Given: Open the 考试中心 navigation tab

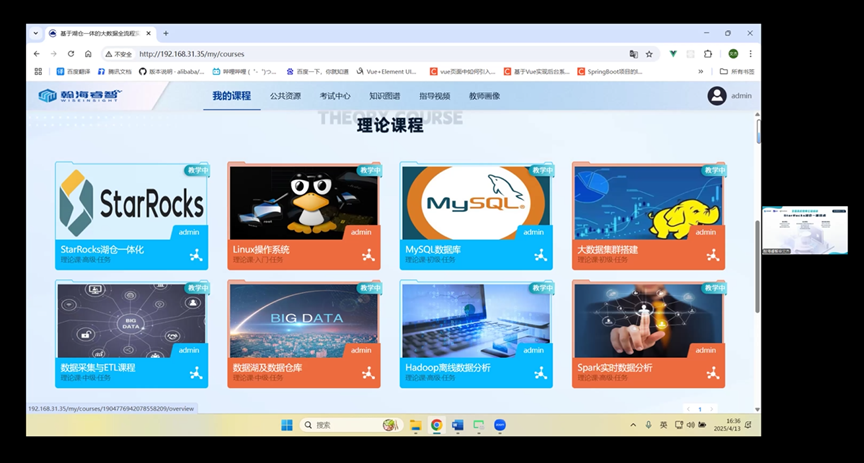Looking at the screenshot, I should (x=335, y=96).
